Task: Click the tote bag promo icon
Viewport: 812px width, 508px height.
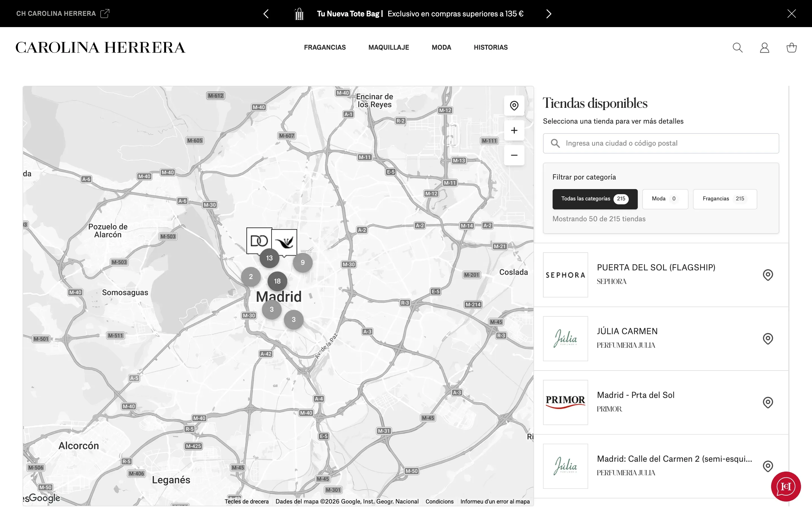Action: pos(299,14)
